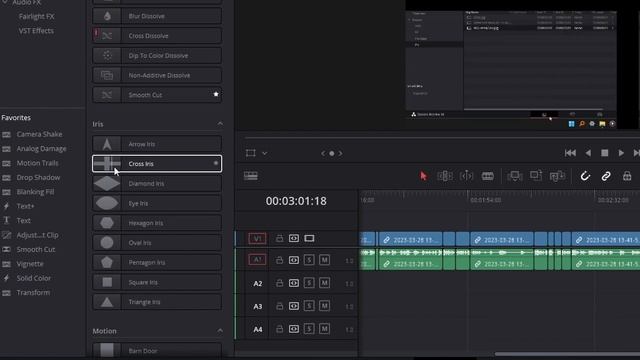
Task: Pick the Cross Dissolve transition
Action: (x=157, y=36)
